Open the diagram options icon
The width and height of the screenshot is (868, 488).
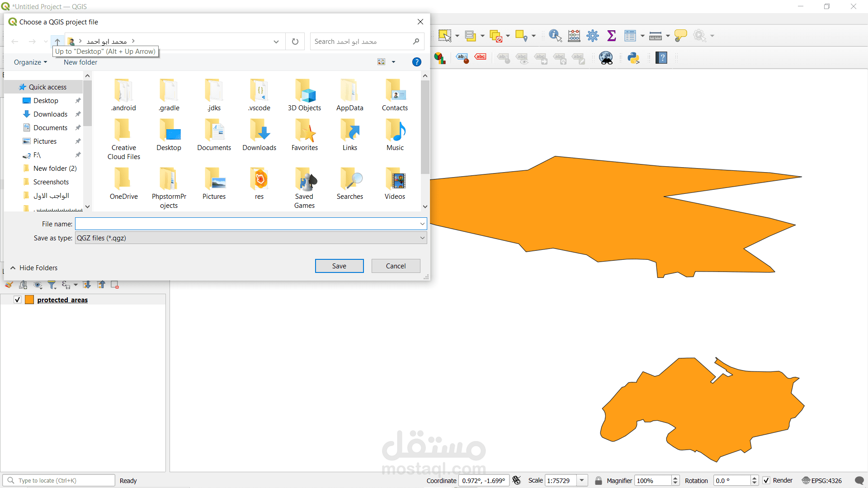(440, 58)
